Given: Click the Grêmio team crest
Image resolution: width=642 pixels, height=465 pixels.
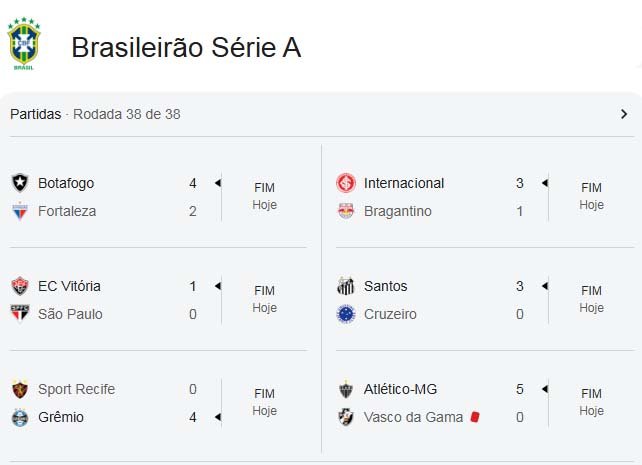Looking at the screenshot, I should click(x=20, y=417).
